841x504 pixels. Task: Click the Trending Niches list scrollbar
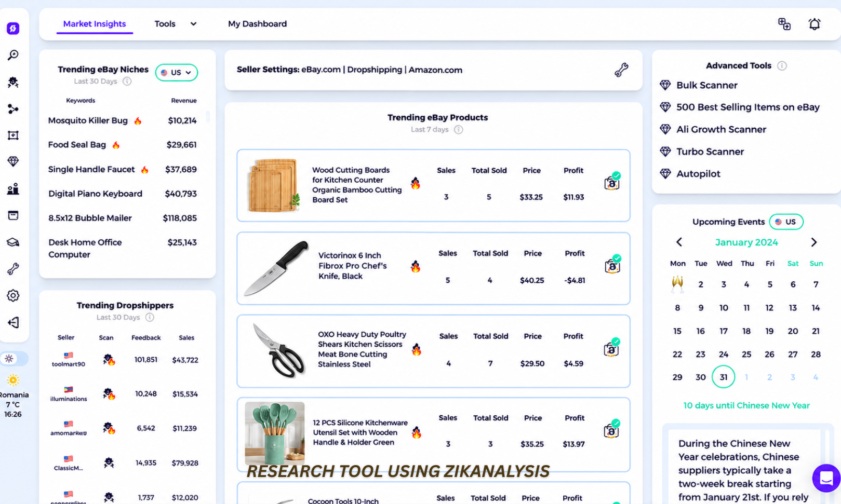point(208,116)
